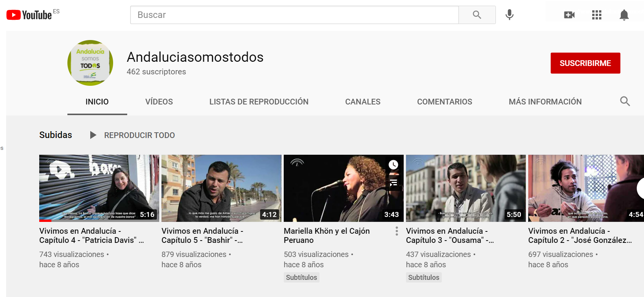Click the Watch Later clock icon

tap(393, 165)
